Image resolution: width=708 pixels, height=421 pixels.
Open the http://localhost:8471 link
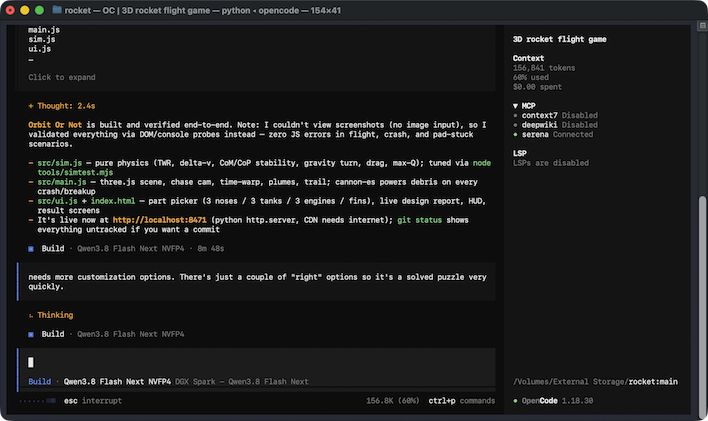159,220
